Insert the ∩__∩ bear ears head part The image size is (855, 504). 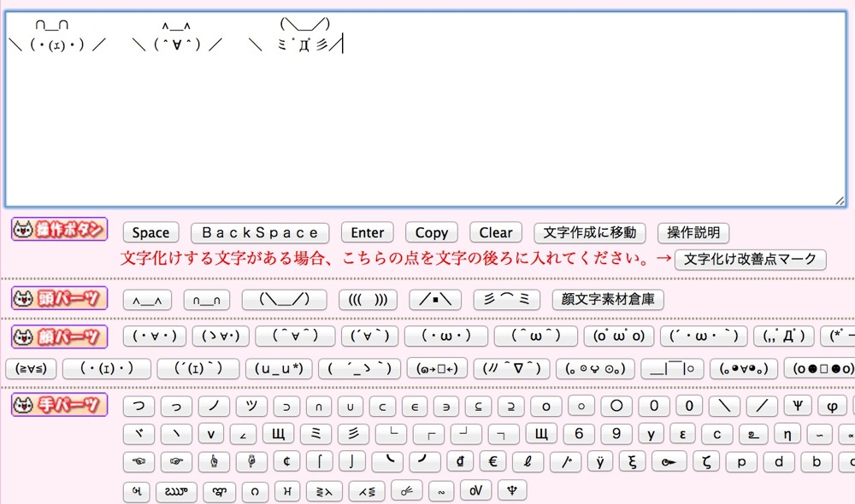pyautogui.click(x=207, y=300)
